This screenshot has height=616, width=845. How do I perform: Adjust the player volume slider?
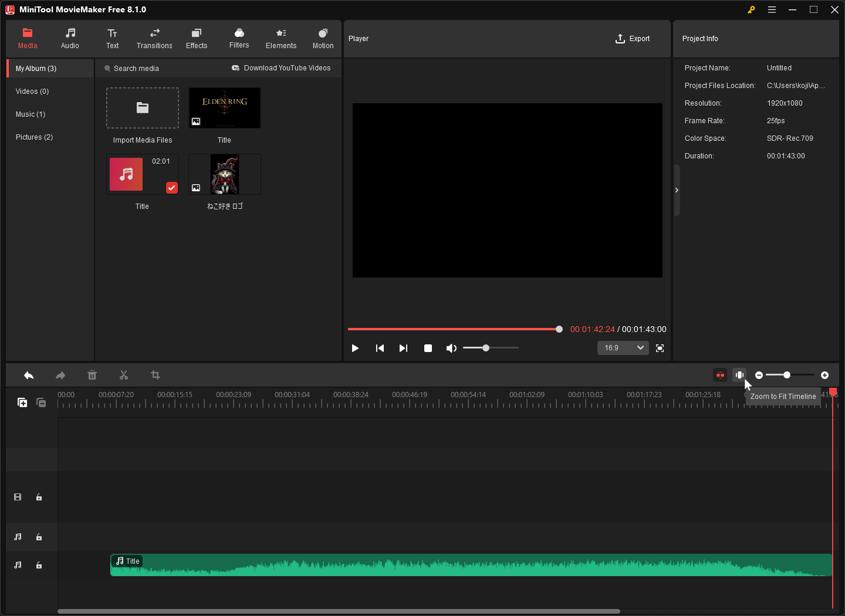point(491,348)
